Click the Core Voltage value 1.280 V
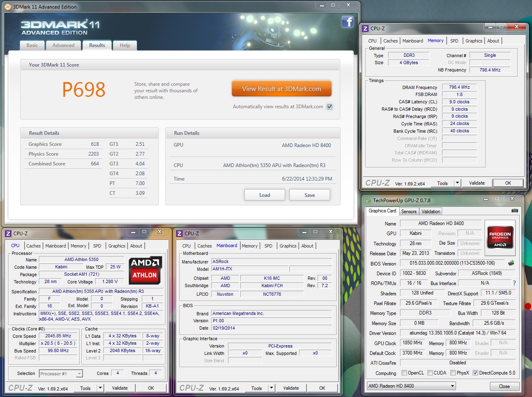 (x=110, y=281)
